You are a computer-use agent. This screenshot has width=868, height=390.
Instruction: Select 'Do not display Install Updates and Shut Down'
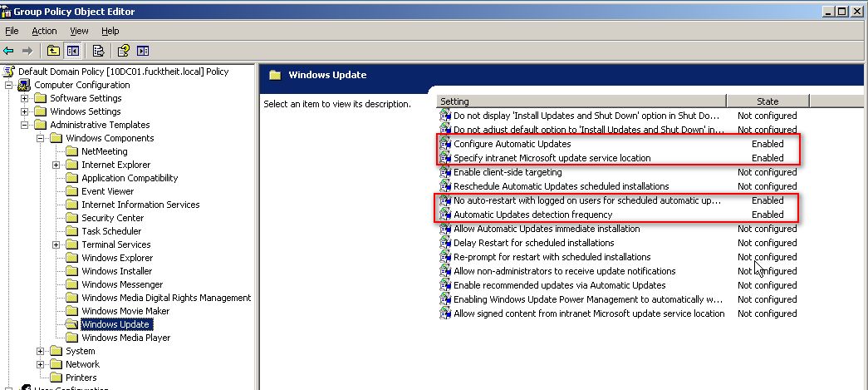[x=586, y=116]
